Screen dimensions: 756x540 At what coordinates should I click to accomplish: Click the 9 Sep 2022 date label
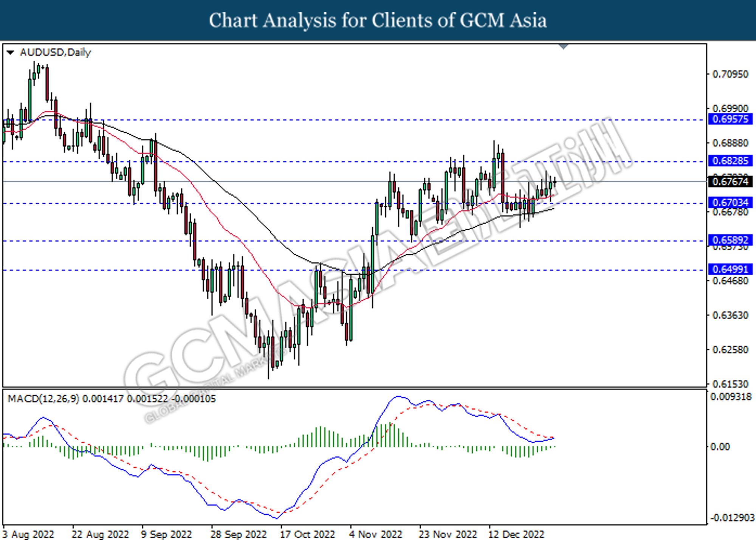tap(166, 534)
